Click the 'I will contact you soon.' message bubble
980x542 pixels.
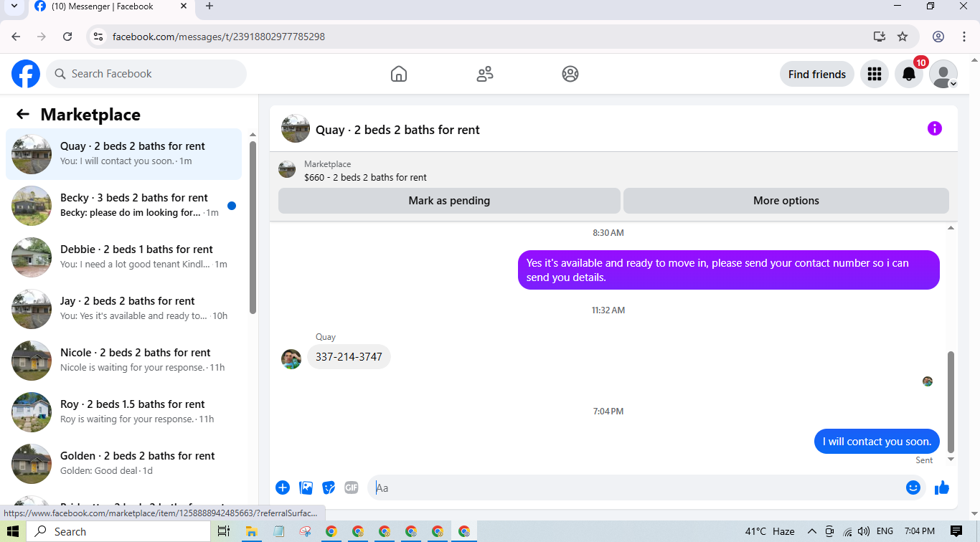877,442
